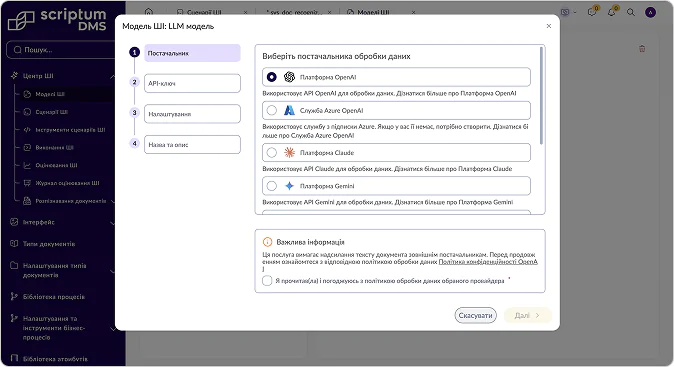Image resolution: width=674 pixels, height=367 pixels.
Task: Click the Виконання ШІ sidebar icon
Action: click(x=27, y=147)
